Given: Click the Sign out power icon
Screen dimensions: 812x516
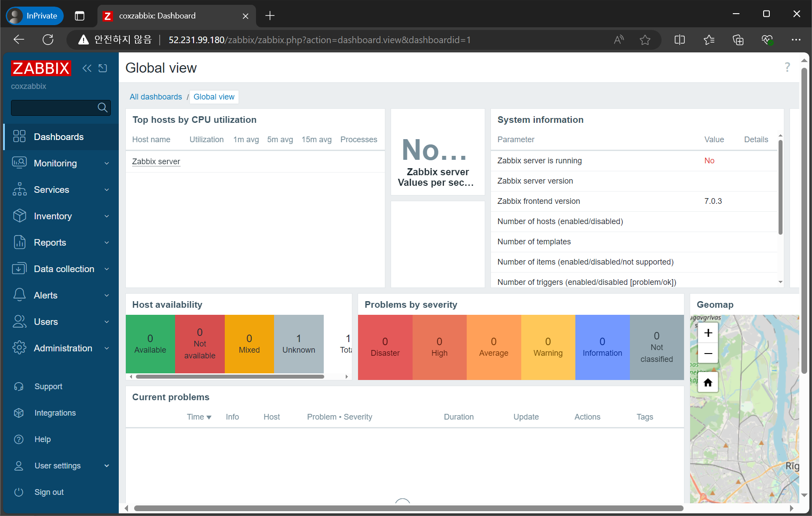Looking at the screenshot, I should coord(19,492).
